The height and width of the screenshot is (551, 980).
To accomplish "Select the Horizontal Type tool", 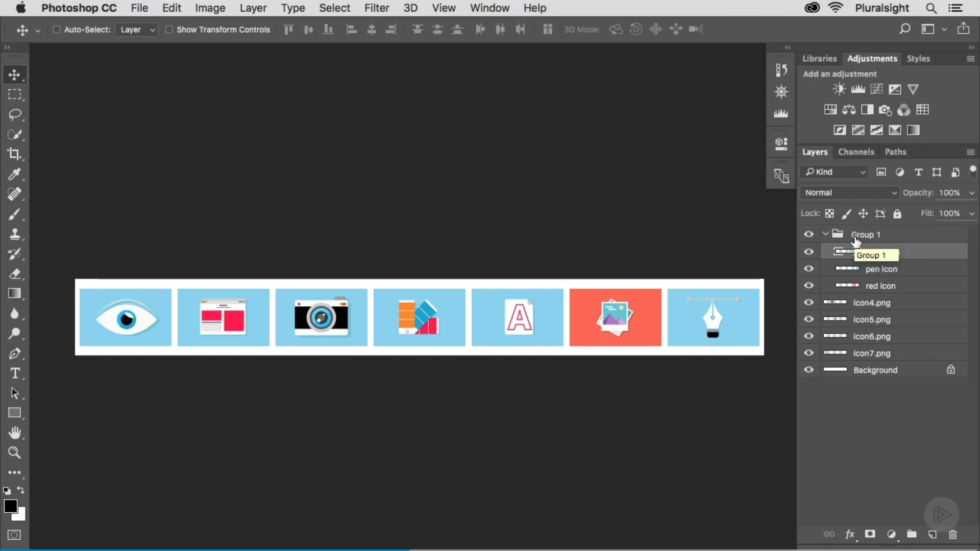I will [x=14, y=373].
